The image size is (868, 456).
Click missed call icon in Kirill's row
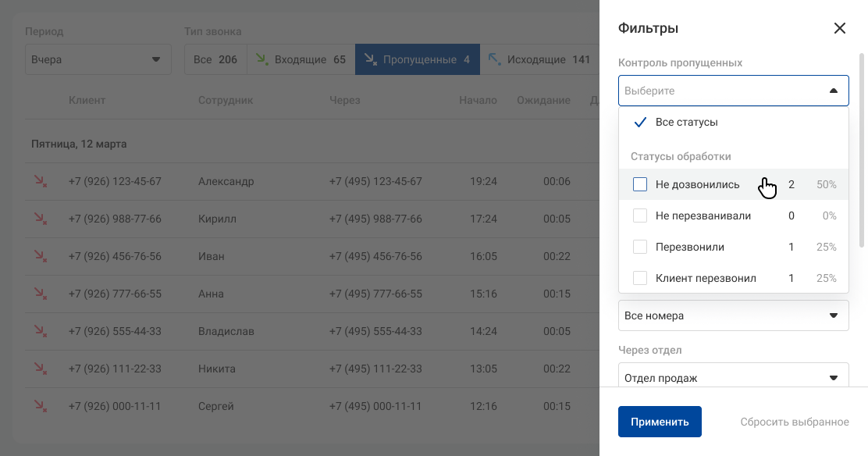[40, 219]
